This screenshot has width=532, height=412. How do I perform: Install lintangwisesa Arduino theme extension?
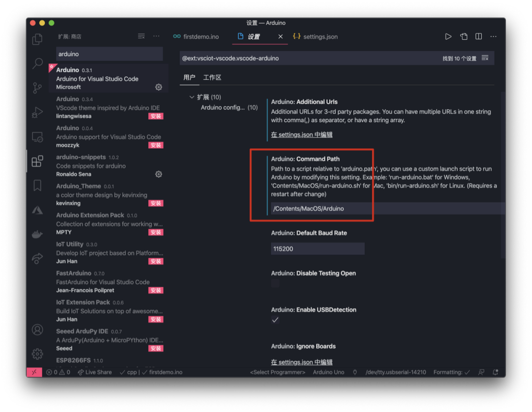click(x=156, y=116)
